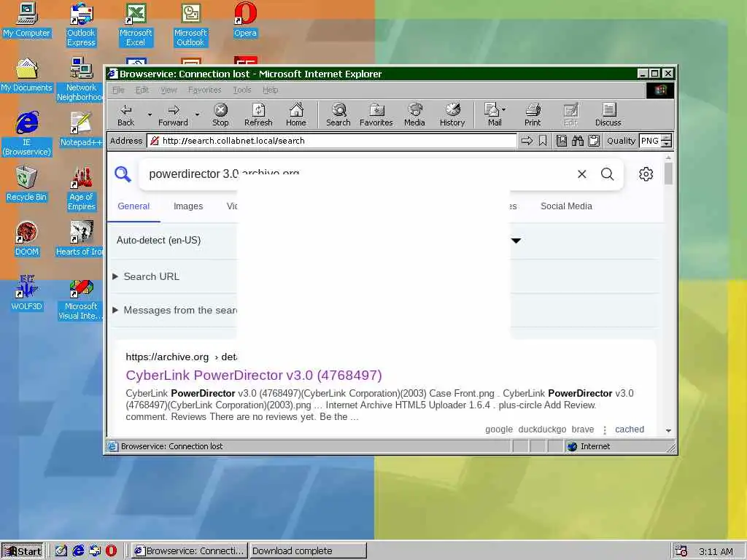Open the Media toolbar button

(x=414, y=114)
